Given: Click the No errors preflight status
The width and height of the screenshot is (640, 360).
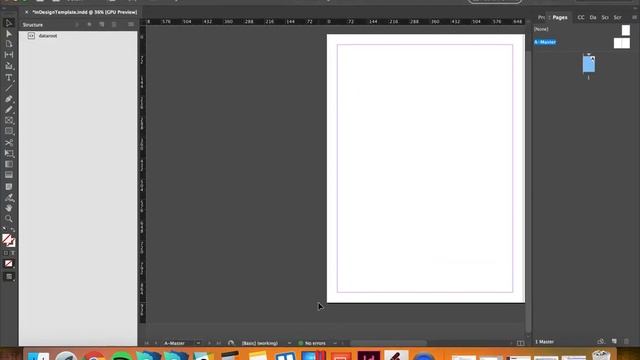Looking at the screenshot, I should tap(312, 343).
